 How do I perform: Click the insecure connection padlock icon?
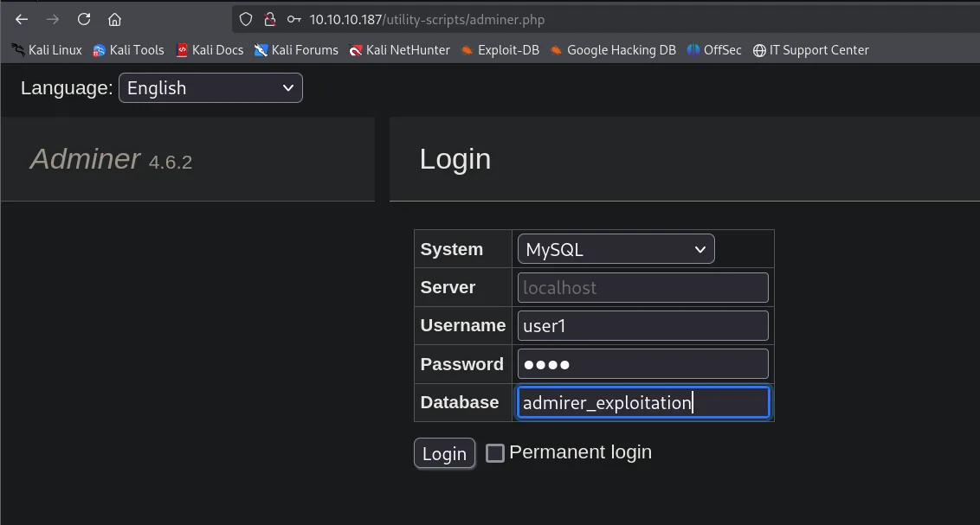(269, 19)
